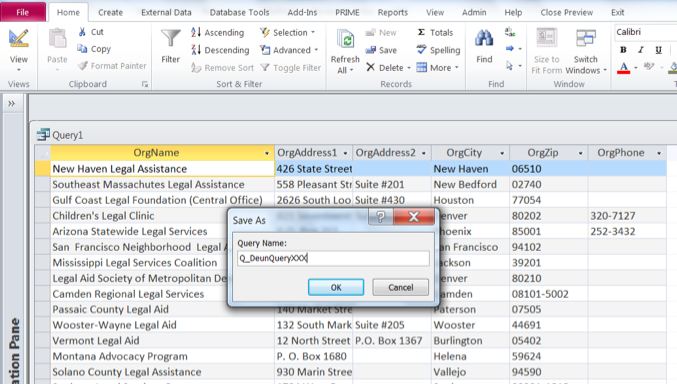Expand the Navigation Pane with chevrons
677x384 pixels.
pyautogui.click(x=11, y=104)
